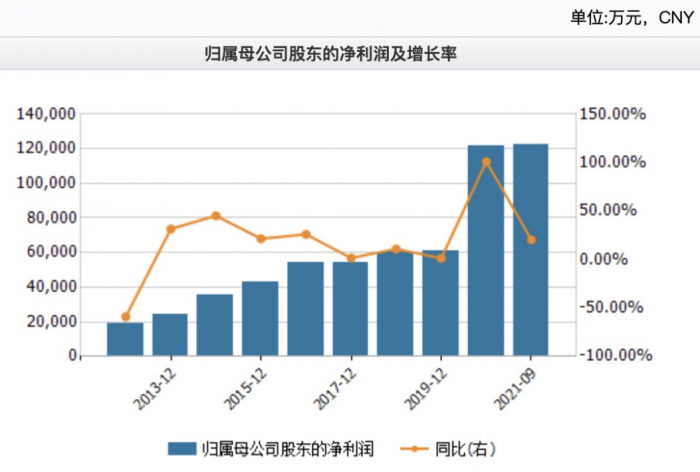This screenshot has height=472, width=700.
Task: Click legend text 归属母公司股东的净利润
Action: click(288, 449)
